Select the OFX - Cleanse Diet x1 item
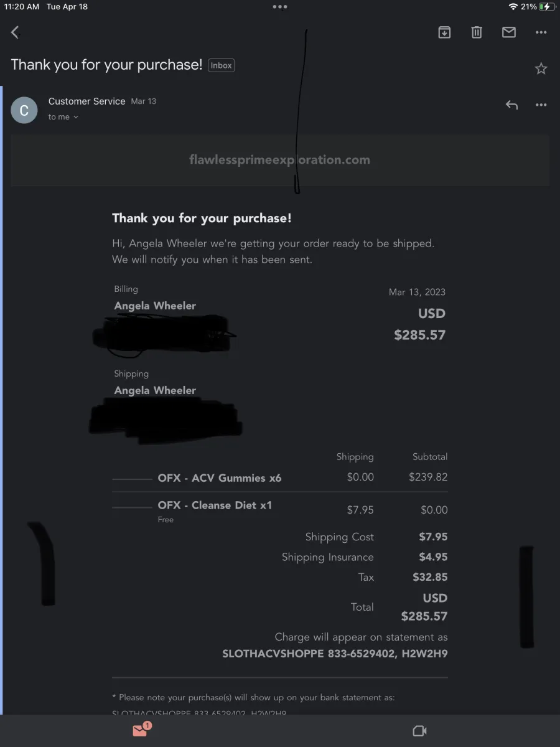The height and width of the screenshot is (747, 560). click(x=215, y=505)
